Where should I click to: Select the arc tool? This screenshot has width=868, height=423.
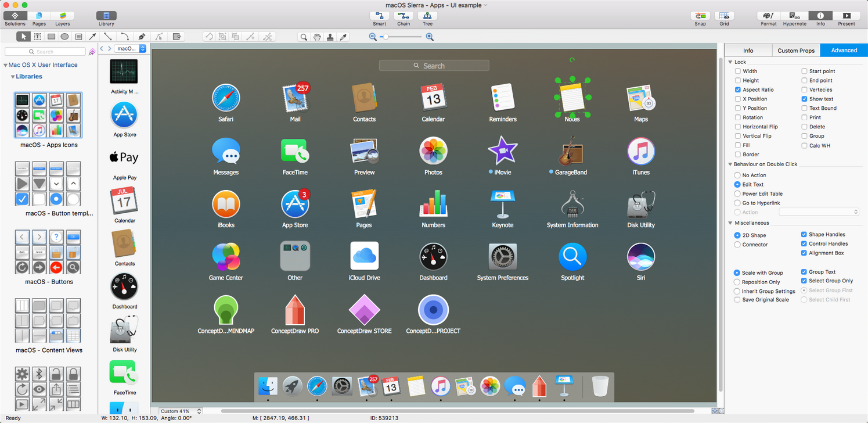125,37
